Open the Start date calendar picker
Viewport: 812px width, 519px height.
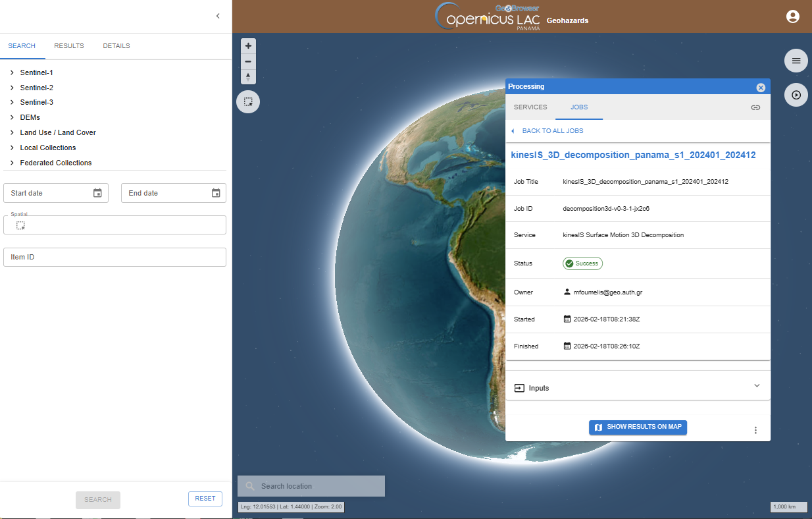(97, 193)
